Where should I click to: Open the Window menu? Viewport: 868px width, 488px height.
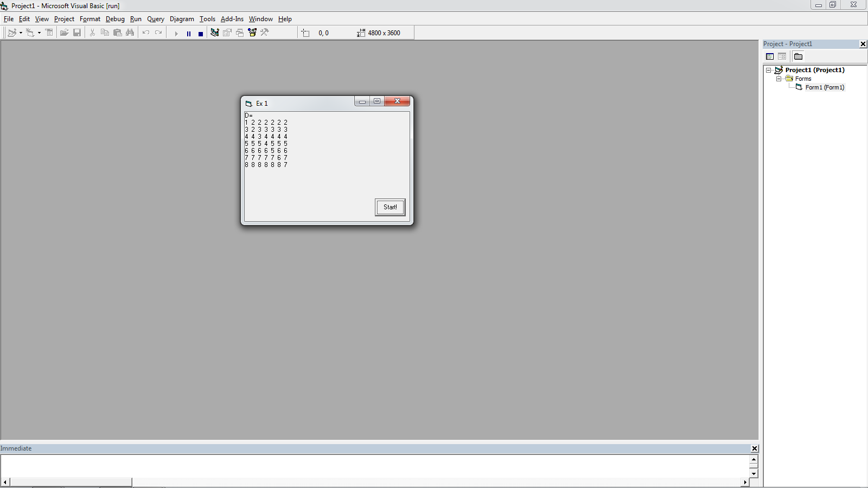coord(261,19)
